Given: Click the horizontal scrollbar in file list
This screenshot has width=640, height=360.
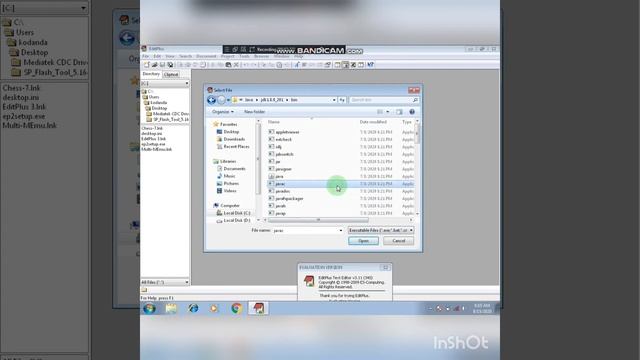Looking at the screenshot, I should tap(318, 220).
